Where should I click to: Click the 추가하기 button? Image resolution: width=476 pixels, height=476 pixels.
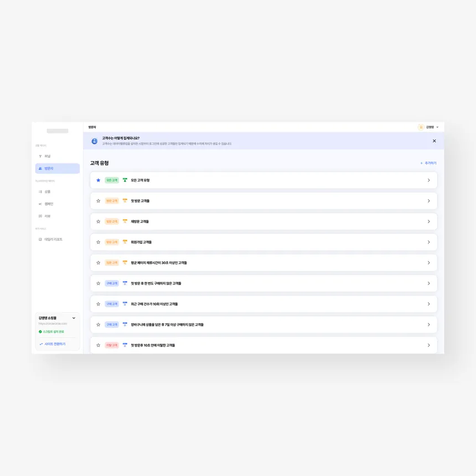coord(428,163)
